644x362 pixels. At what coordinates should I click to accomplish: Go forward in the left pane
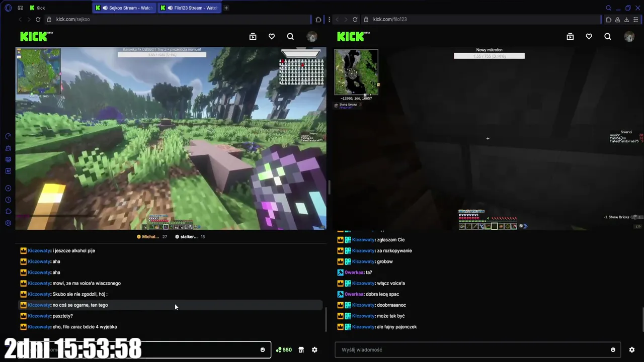coord(29,19)
